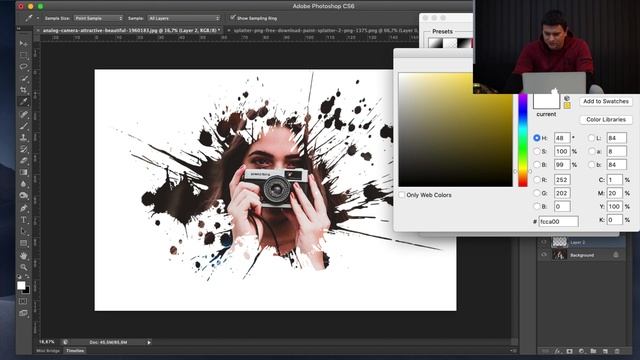The width and height of the screenshot is (640, 360).
Task: Select the L lightness radio button
Action: (591, 138)
